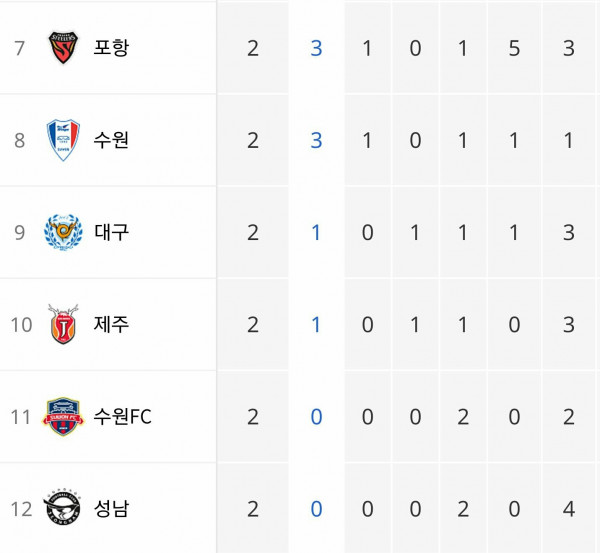The image size is (600, 553).
Task: Click Seongnam's goals conceded value 4
Action: click(569, 509)
